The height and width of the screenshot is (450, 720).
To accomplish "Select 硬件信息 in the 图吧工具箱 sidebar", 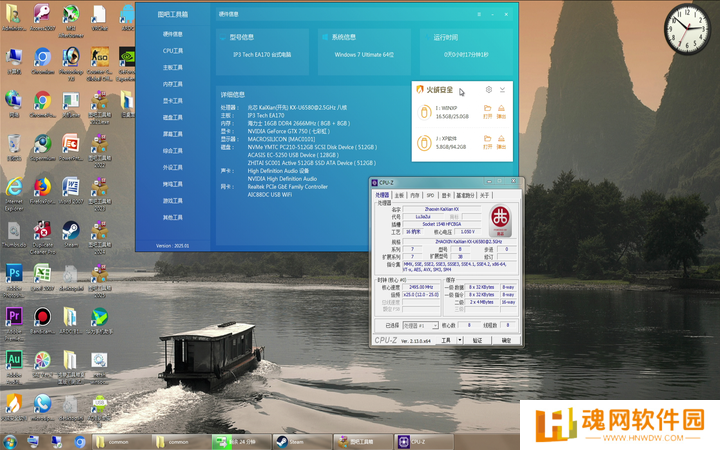I will (173, 34).
